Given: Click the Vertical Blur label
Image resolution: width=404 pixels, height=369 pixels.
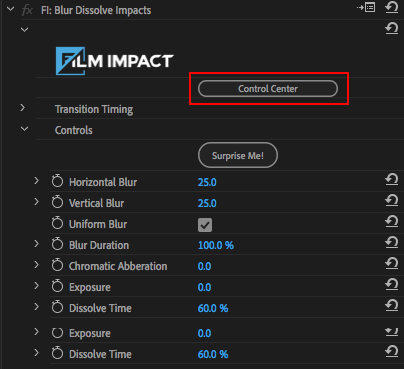Looking at the screenshot, I should pyautogui.click(x=97, y=203).
